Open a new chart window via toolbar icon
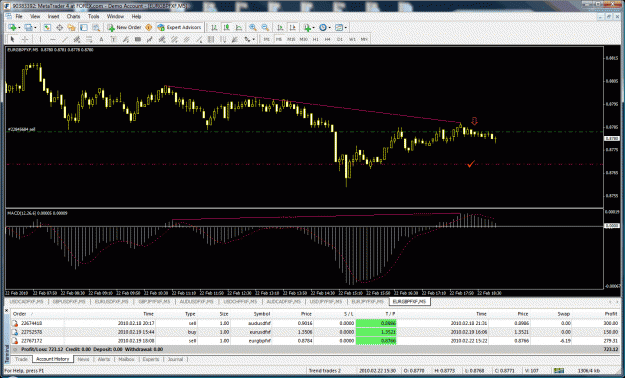 pyautogui.click(x=12, y=28)
